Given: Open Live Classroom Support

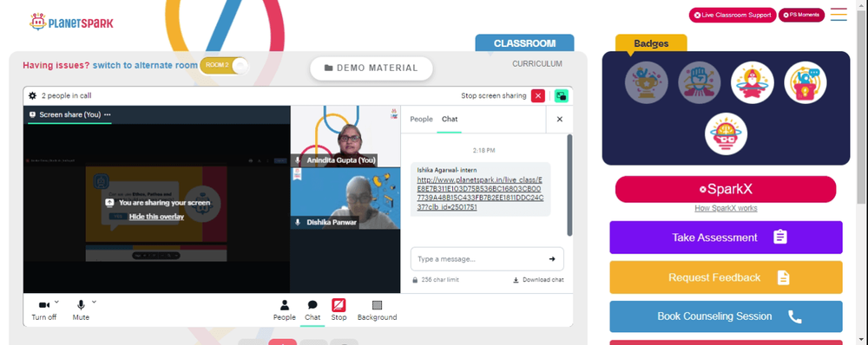Looking at the screenshot, I should (733, 15).
